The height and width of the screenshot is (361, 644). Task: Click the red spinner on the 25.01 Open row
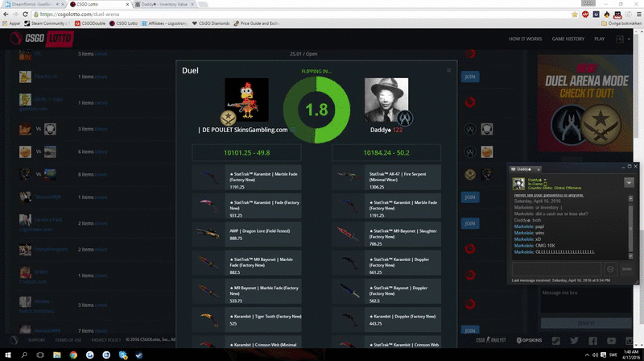coord(470,53)
